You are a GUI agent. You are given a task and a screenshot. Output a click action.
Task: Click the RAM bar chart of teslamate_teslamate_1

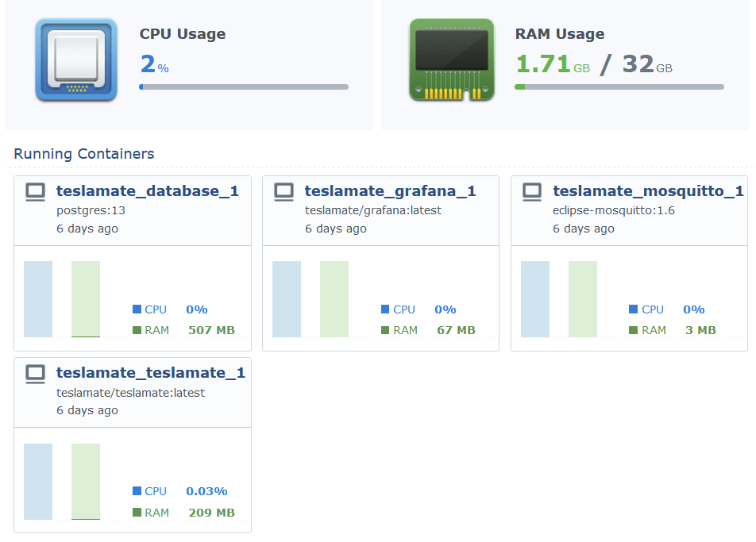(x=86, y=482)
